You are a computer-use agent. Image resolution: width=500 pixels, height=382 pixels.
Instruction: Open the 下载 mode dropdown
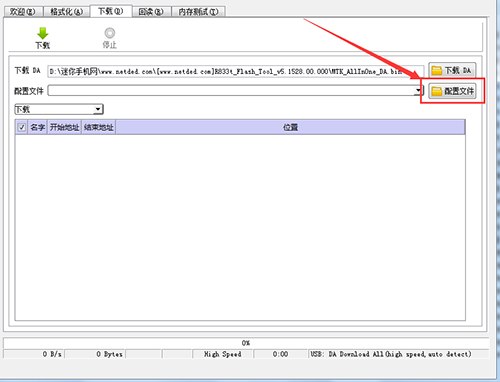point(59,109)
